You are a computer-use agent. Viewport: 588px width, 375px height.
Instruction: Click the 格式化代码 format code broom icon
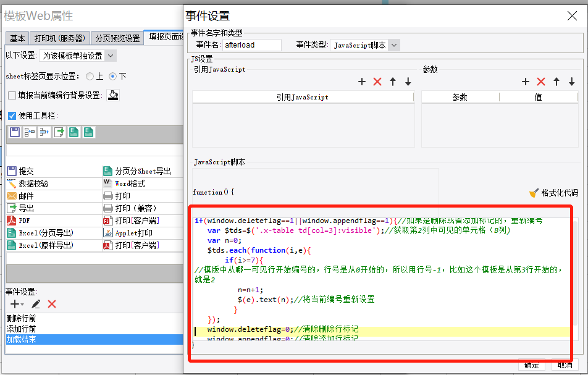pos(534,193)
